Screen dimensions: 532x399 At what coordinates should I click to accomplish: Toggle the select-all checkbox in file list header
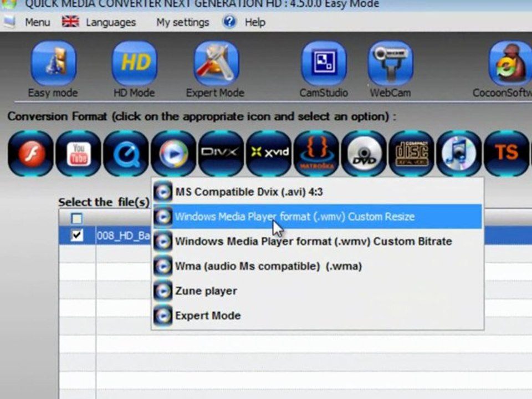76,218
